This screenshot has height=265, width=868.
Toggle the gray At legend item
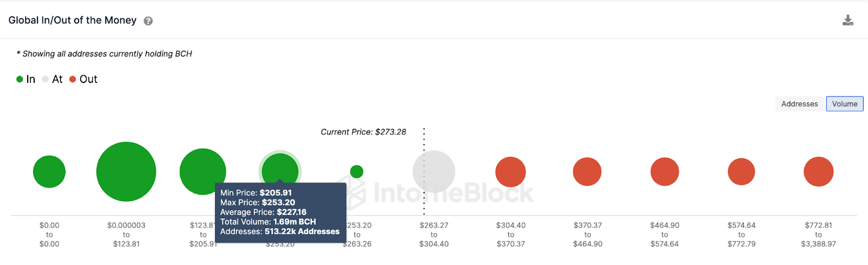52,79
